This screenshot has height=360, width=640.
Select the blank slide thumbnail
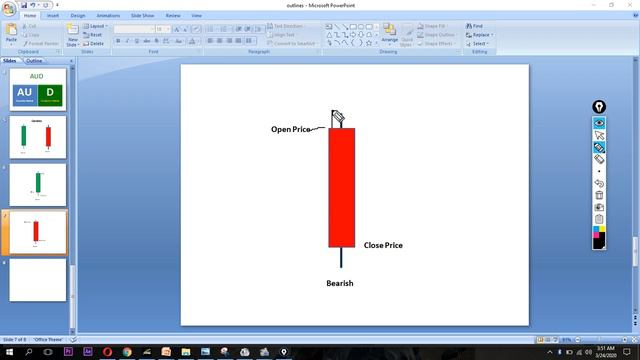[38, 280]
